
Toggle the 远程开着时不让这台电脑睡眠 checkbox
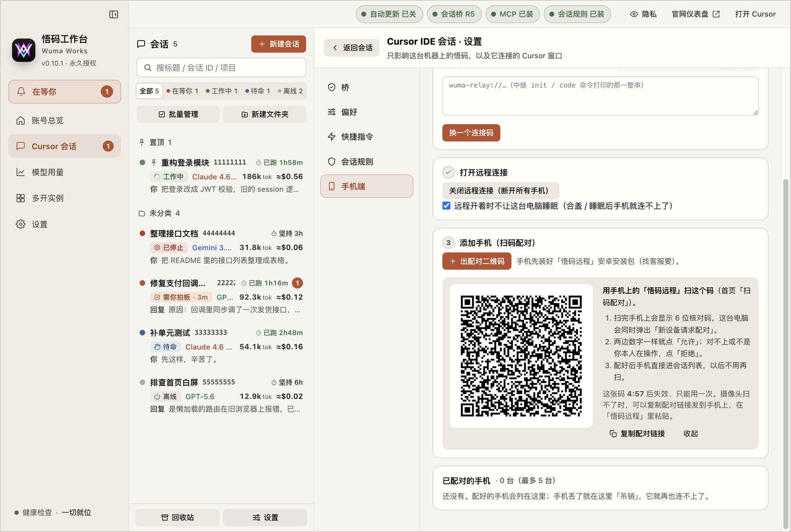pos(446,206)
